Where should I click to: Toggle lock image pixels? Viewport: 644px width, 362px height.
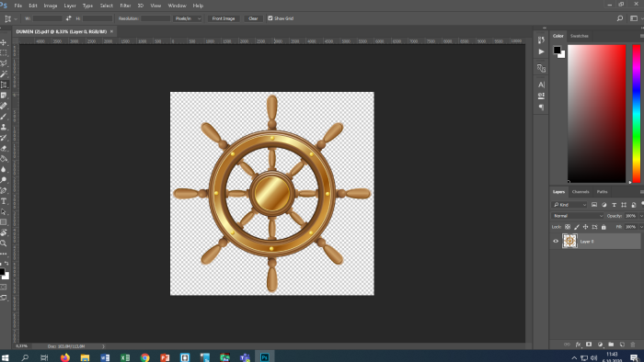pyautogui.click(x=577, y=227)
